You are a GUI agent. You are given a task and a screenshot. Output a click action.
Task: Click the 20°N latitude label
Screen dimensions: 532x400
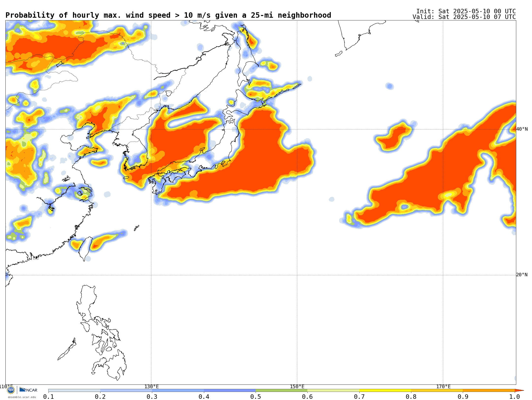coord(522,275)
